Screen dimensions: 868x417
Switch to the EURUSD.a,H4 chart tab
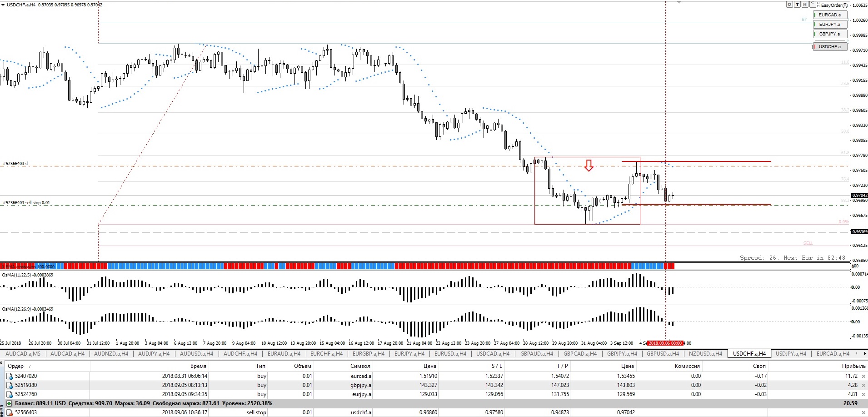point(450,353)
